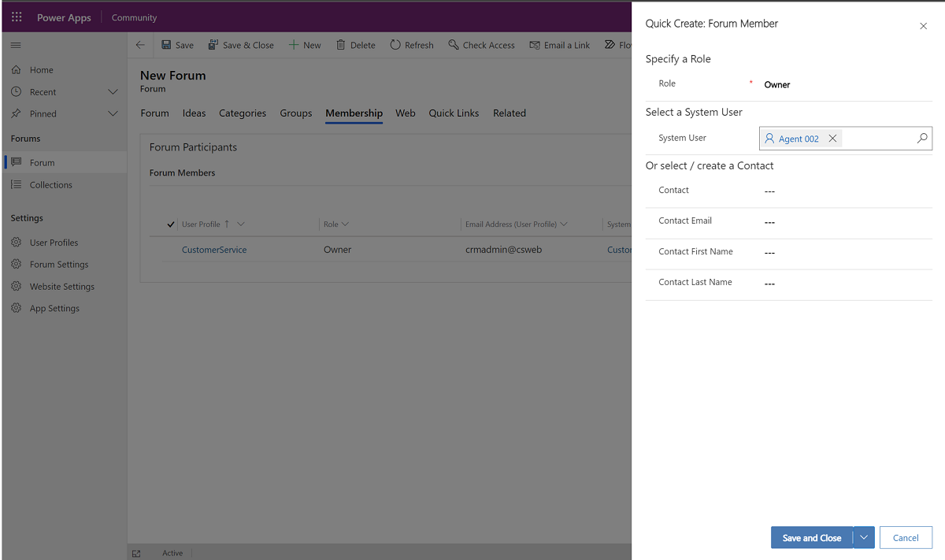Switch to the Ideas tab
The image size is (945, 560).
tap(194, 113)
